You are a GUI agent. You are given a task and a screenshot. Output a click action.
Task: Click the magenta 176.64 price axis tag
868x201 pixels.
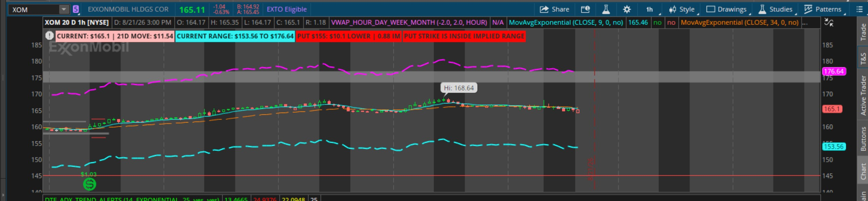tap(834, 71)
